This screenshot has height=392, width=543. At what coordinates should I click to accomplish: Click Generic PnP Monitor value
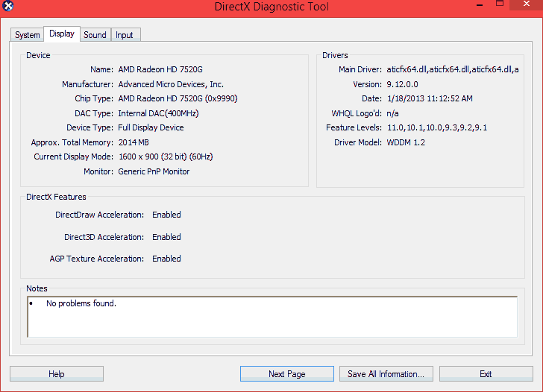tap(154, 171)
